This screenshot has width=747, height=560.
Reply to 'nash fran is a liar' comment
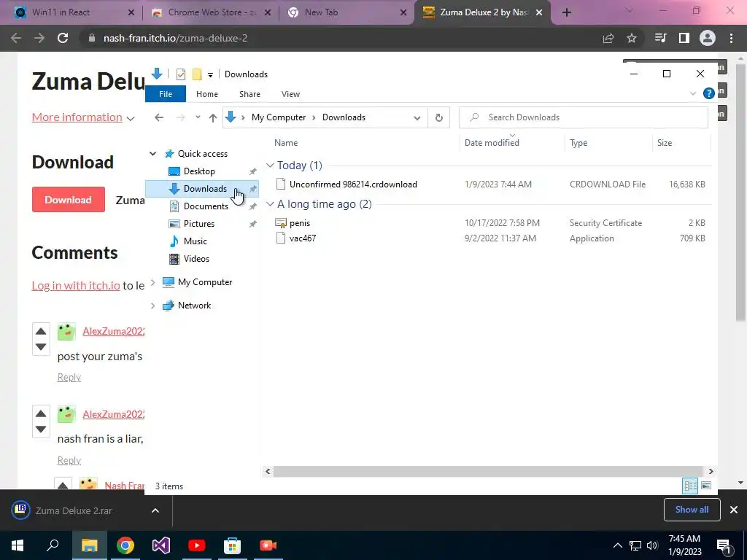click(x=69, y=460)
